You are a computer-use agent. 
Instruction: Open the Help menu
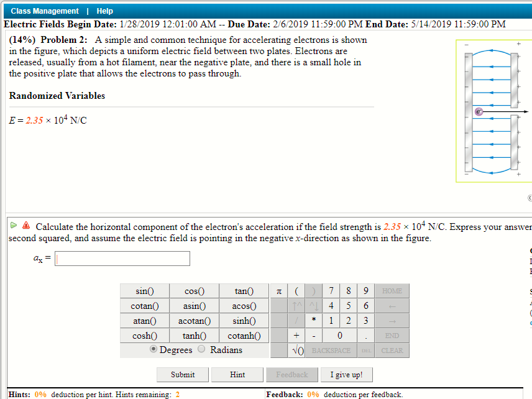104,11
